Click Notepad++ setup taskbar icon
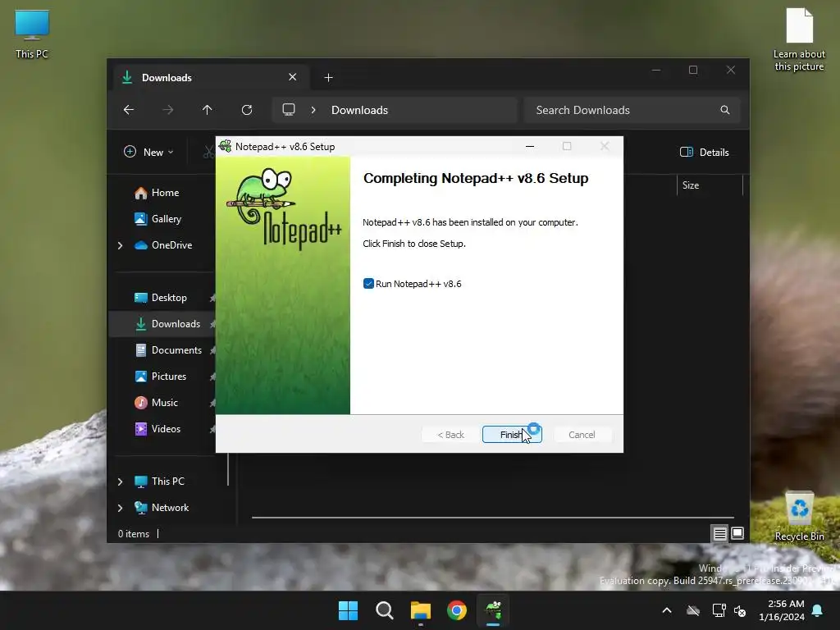840x630 pixels. click(x=493, y=610)
